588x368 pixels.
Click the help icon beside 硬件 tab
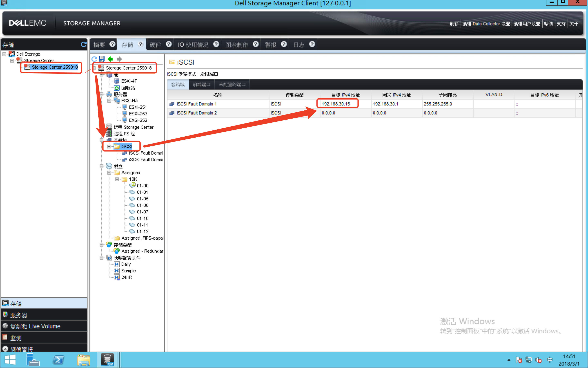(x=169, y=44)
